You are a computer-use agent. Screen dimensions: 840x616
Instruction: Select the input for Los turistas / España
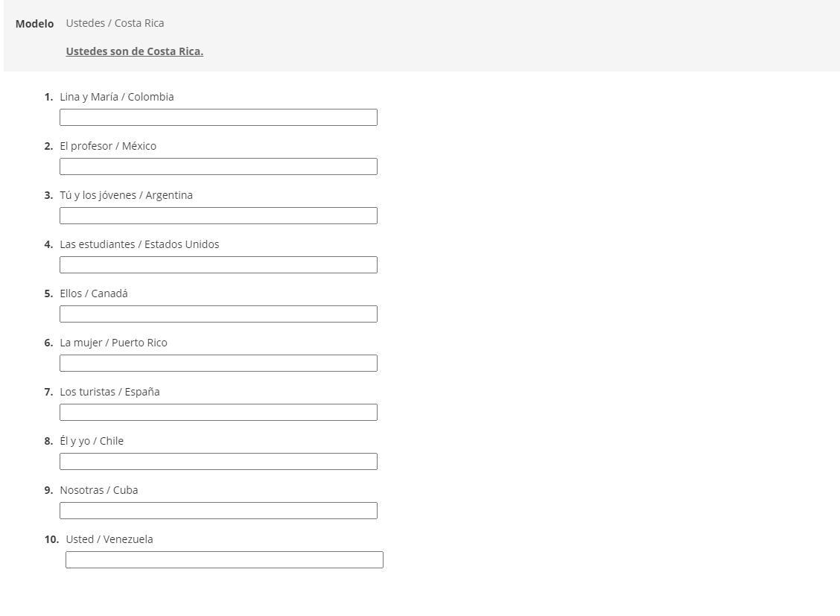coord(218,413)
